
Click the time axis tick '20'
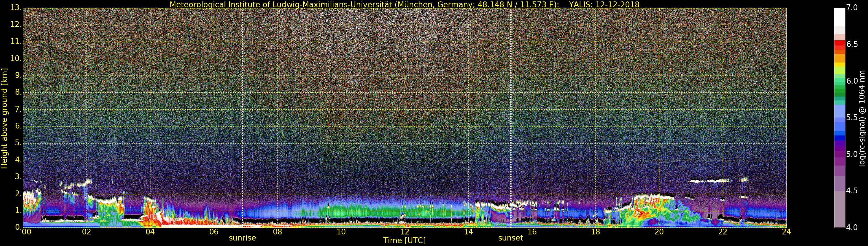coord(659,232)
